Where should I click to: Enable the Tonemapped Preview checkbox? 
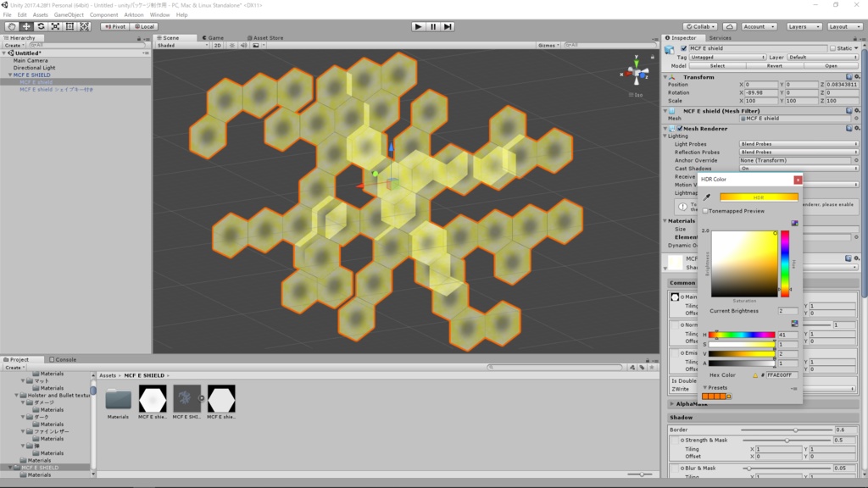(x=705, y=211)
